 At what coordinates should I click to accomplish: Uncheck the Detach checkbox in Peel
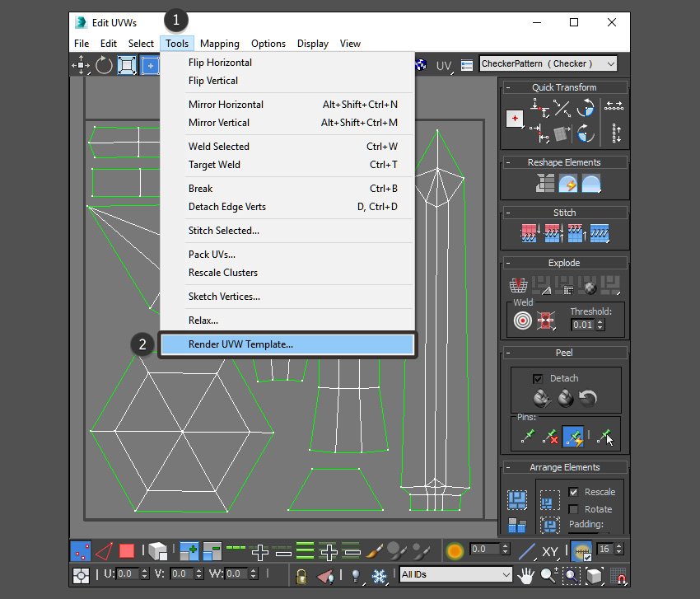538,378
